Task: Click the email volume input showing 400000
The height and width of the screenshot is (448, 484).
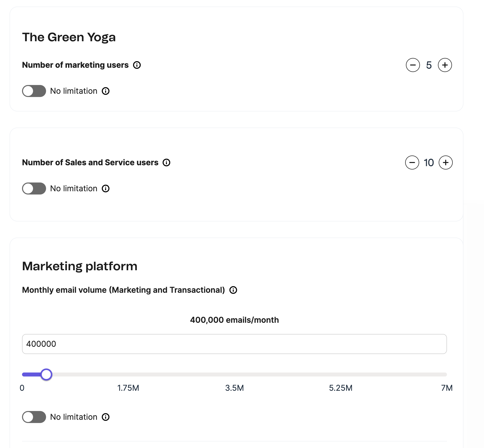Action: click(x=234, y=344)
